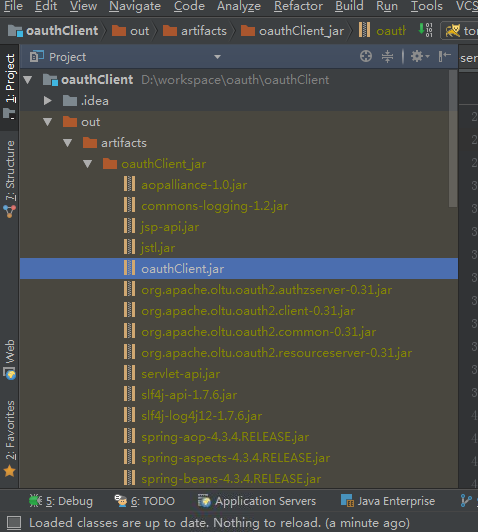Open the Build menu
478x532 pixels.
(x=349, y=6)
